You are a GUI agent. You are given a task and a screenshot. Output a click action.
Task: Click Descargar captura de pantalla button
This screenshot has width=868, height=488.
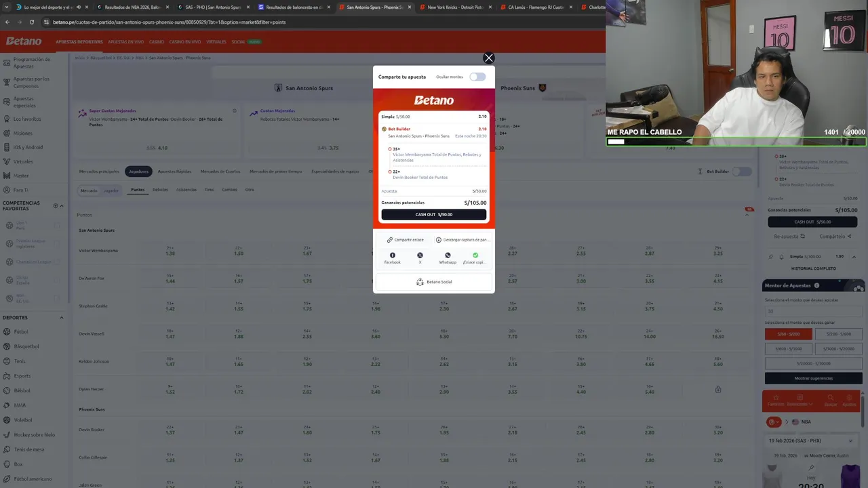pyautogui.click(x=462, y=240)
